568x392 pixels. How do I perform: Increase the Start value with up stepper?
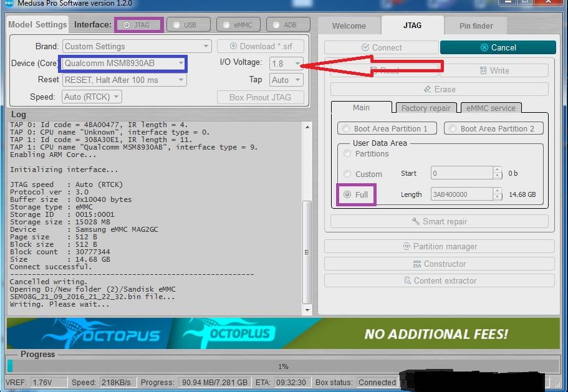pos(498,170)
